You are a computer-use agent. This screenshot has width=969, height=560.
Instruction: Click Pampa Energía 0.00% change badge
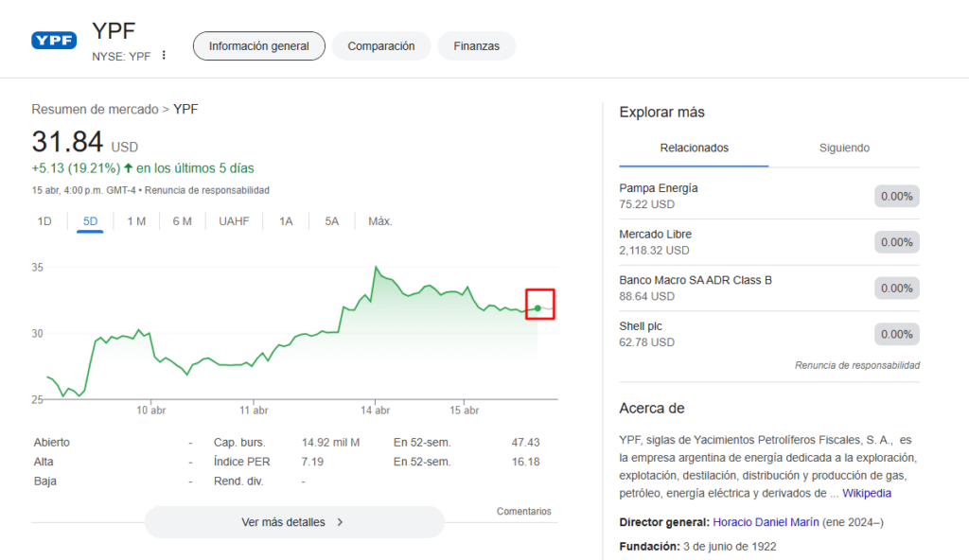click(897, 196)
